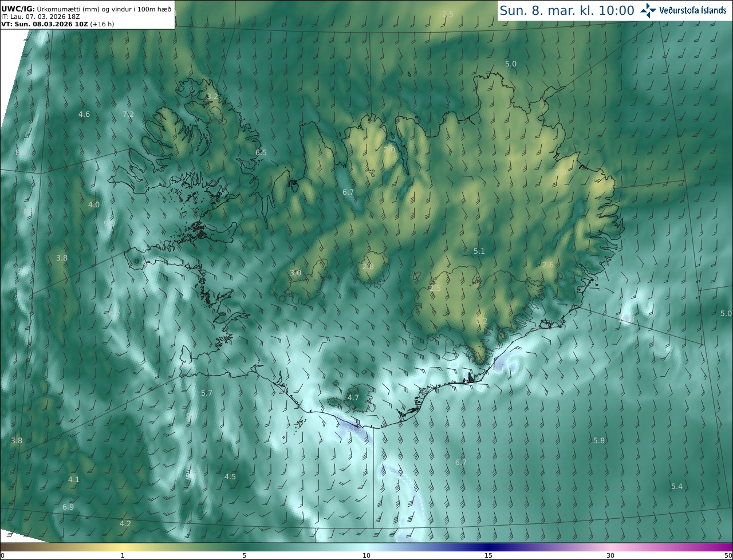Click the 10 tick label on the color scale
This screenshot has height=560, width=733.
click(x=366, y=555)
